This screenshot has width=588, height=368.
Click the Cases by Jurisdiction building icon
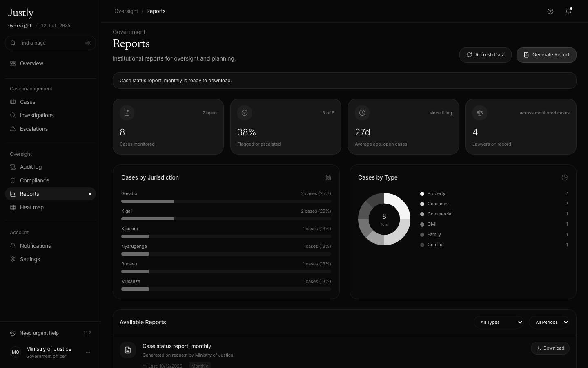click(328, 177)
